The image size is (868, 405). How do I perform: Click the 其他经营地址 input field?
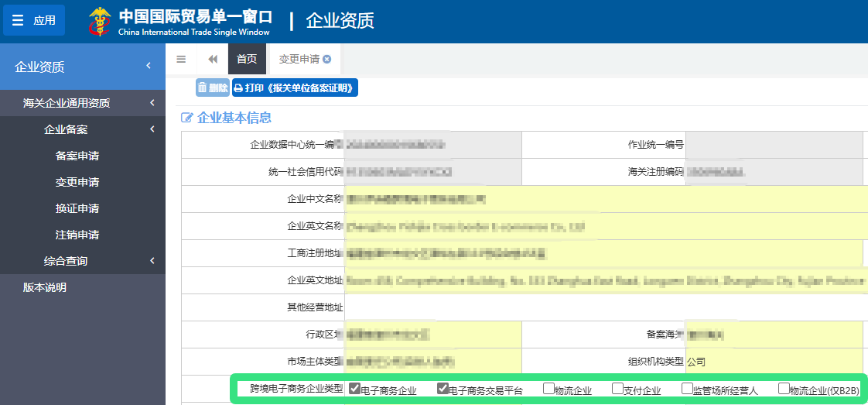[603, 307]
